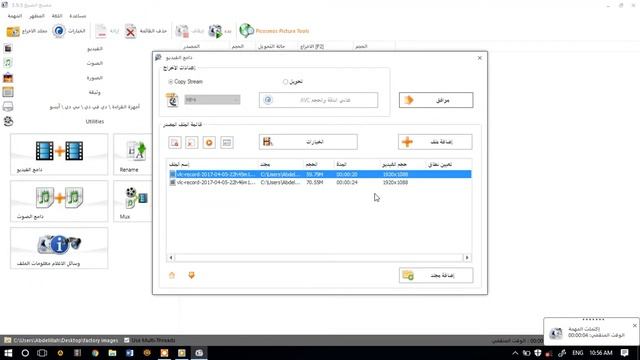
Task: Open the Mux utility tile
Action: click(x=133, y=201)
